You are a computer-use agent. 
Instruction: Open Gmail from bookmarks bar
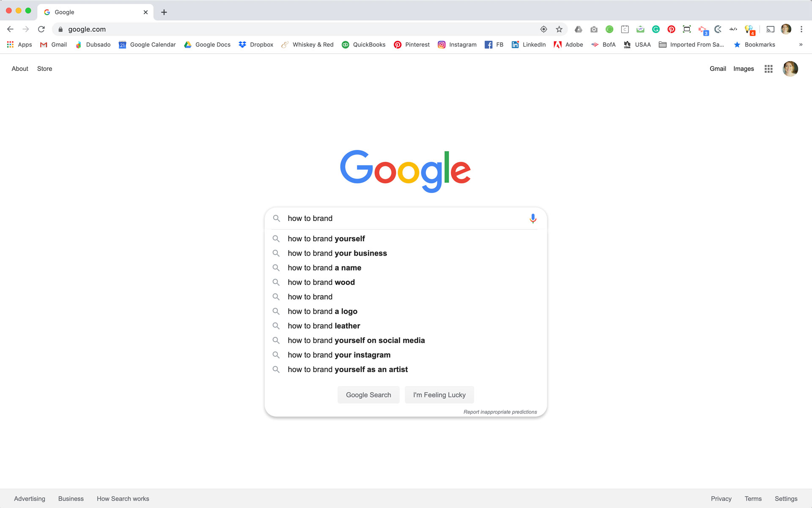[x=52, y=44]
